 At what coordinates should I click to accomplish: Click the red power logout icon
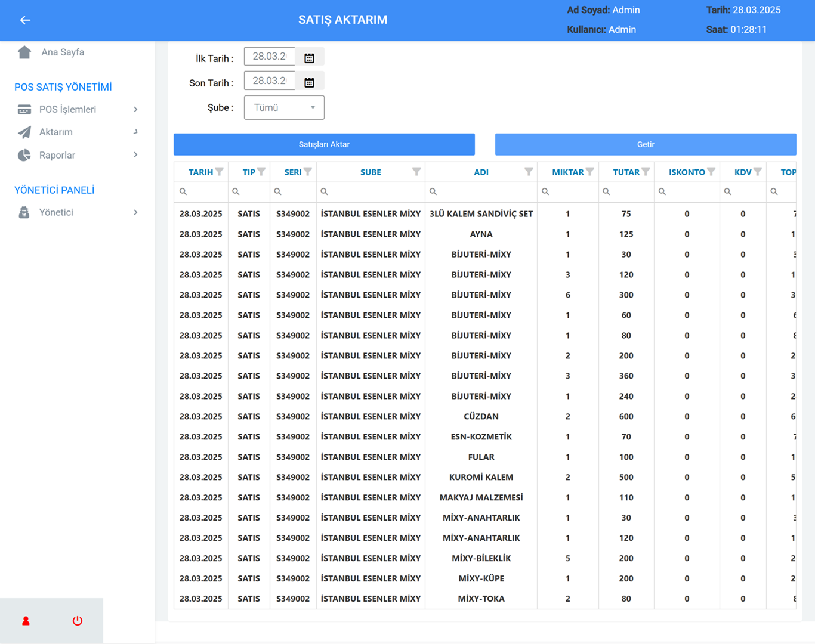click(78, 621)
